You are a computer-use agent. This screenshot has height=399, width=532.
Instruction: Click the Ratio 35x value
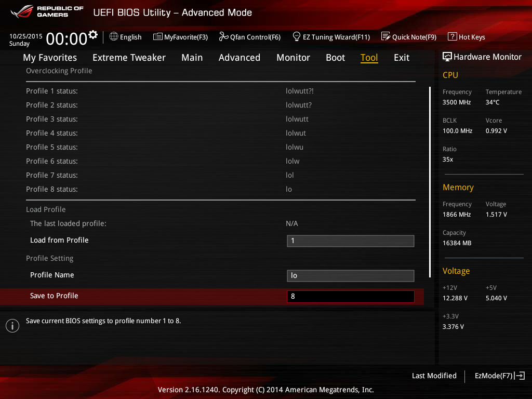point(448,159)
